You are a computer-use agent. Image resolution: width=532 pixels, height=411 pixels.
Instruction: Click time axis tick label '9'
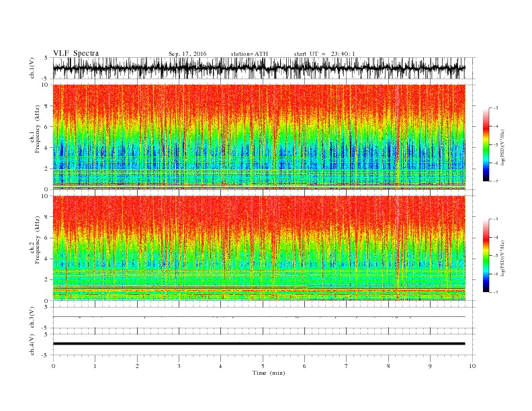(x=430, y=366)
